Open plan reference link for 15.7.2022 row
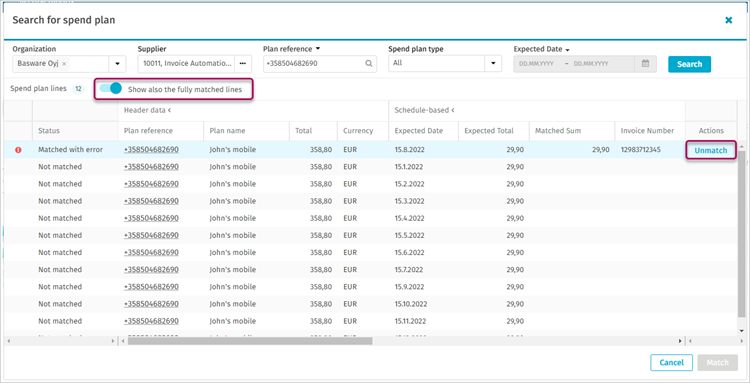 (151, 270)
